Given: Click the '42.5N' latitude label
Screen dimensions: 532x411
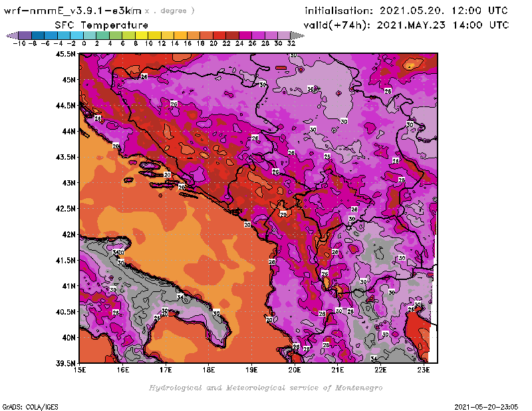Looking at the screenshot, I should 65,209.
